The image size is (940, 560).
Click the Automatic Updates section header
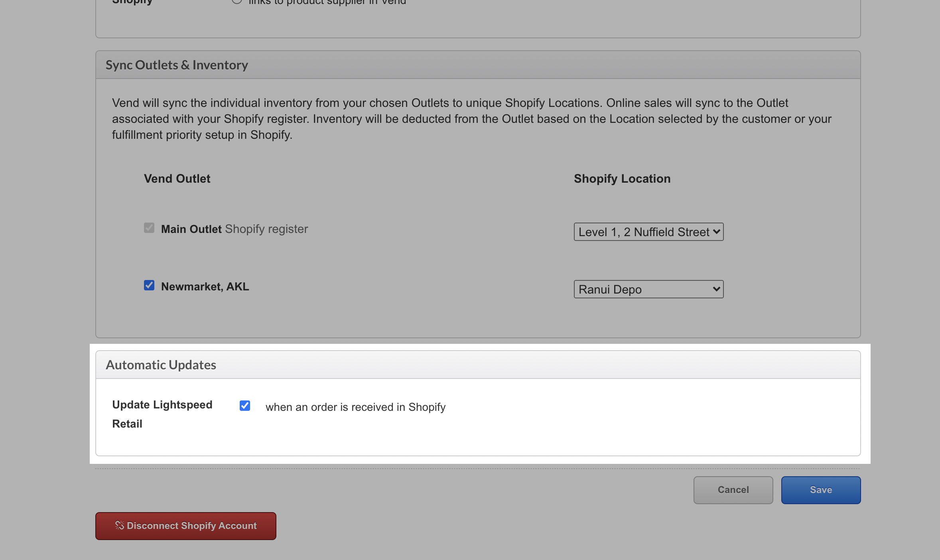(x=161, y=365)
